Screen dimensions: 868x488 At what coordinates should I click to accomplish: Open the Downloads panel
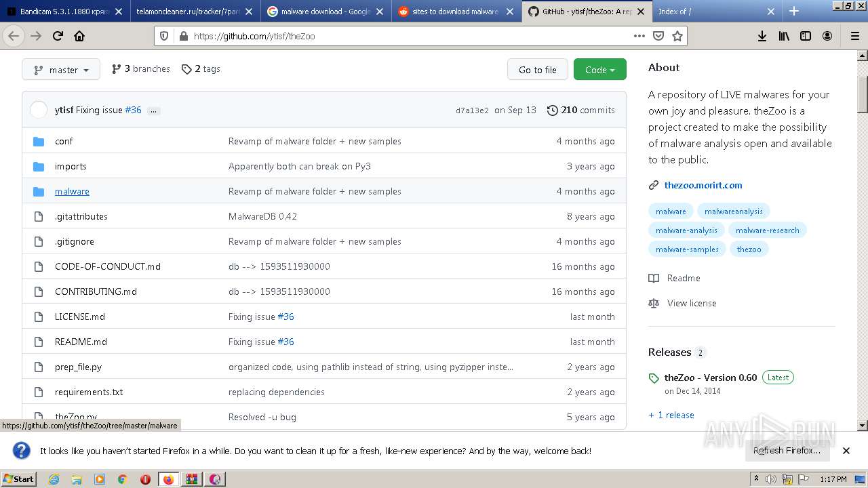(762, 36)
